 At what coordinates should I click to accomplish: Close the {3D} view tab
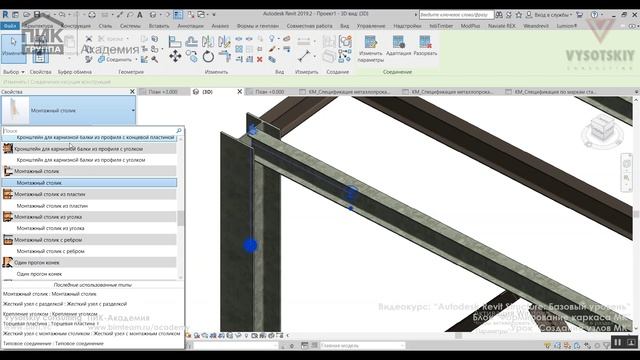[240, 92]
